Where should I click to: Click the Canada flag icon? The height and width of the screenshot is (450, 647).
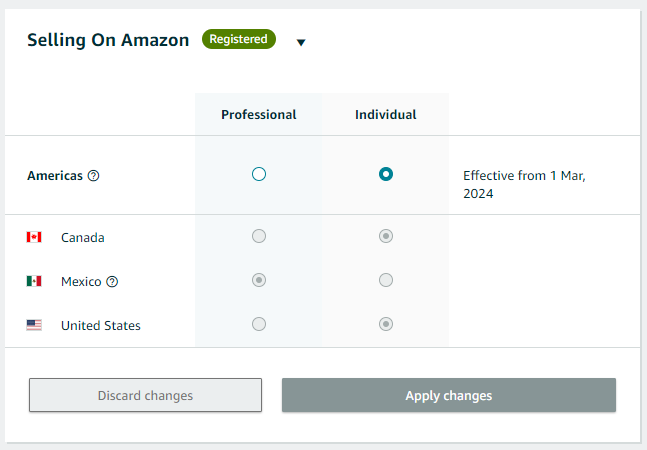(x=34, y=237)
